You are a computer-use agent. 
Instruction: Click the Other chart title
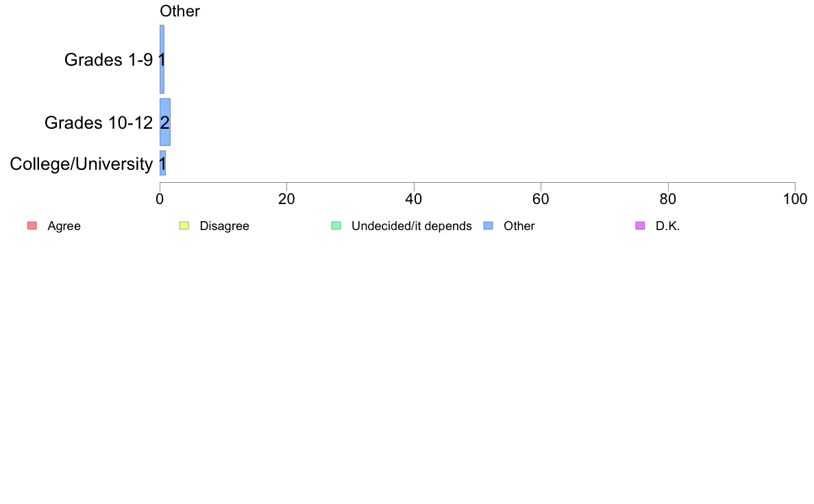(180, 11)
